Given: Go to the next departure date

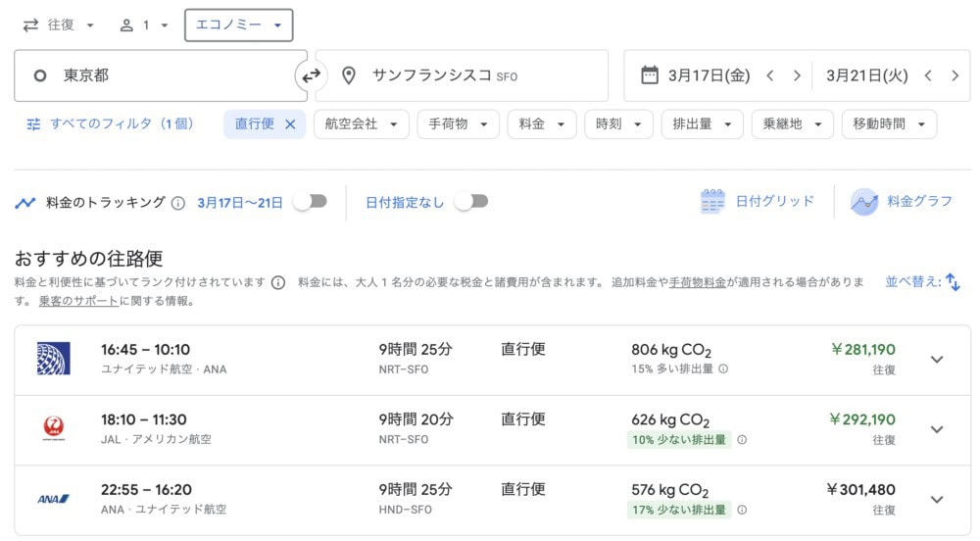Looking at the screenshot, I should tap(797, 75).
